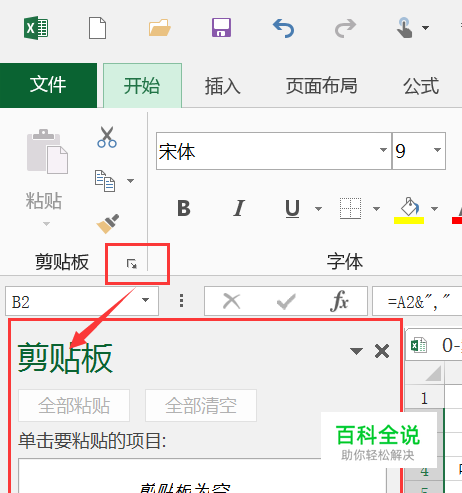462x493 pixels.
Task: Click the 全部粘贴 button
Action: pos(74,406)
